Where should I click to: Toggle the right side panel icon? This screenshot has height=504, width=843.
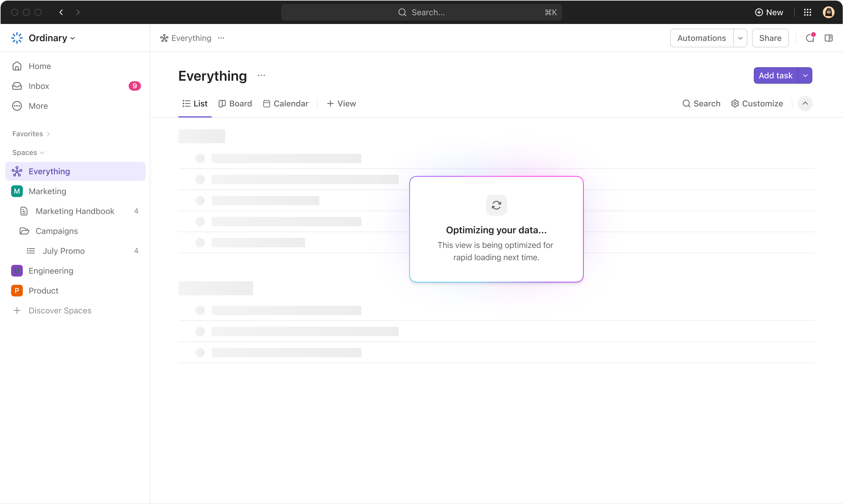828,38
